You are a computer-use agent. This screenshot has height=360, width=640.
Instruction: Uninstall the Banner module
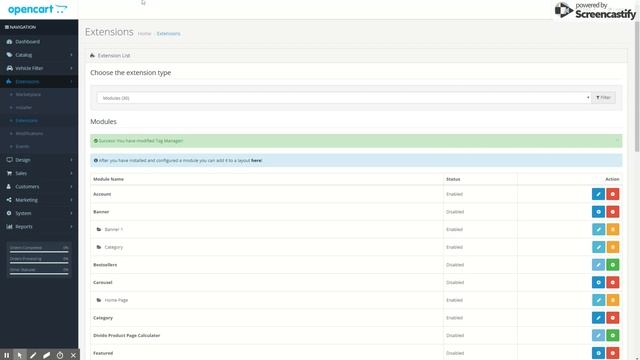point(612,211)
